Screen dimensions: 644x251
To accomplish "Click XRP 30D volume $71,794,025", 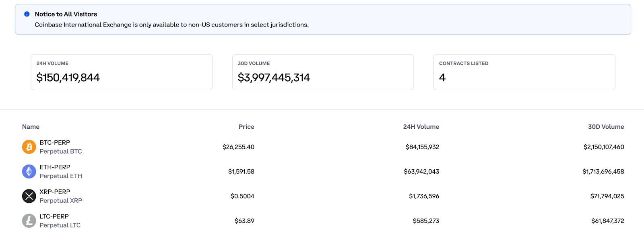I will pos(607,196).
